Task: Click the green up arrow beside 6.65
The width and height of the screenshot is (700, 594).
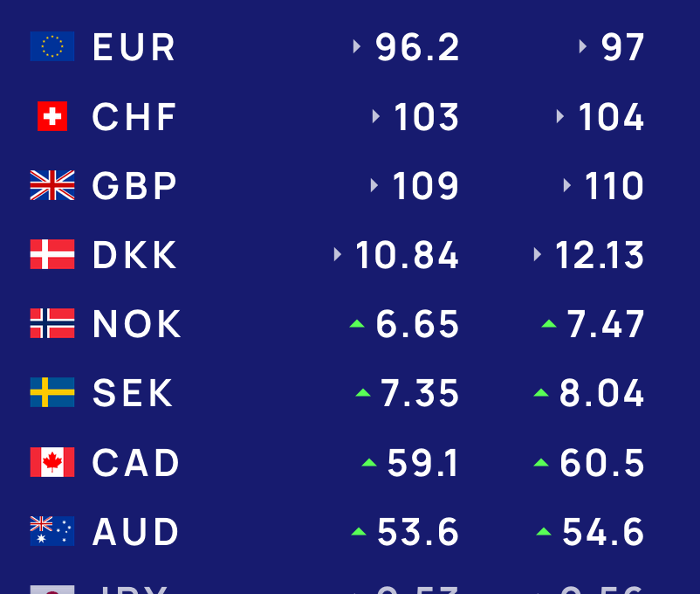Action: [x=357, y=323]
